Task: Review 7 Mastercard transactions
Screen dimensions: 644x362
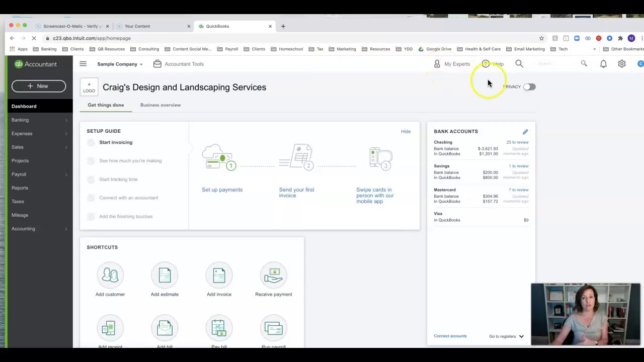Action: click(x=518, y=190)
